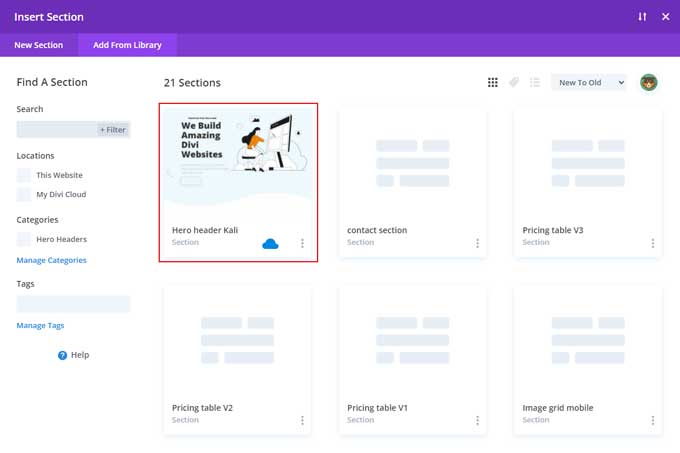Focus the Tags input field
The width and height of the screenshot is (680, 453).
tap(73, 304)
